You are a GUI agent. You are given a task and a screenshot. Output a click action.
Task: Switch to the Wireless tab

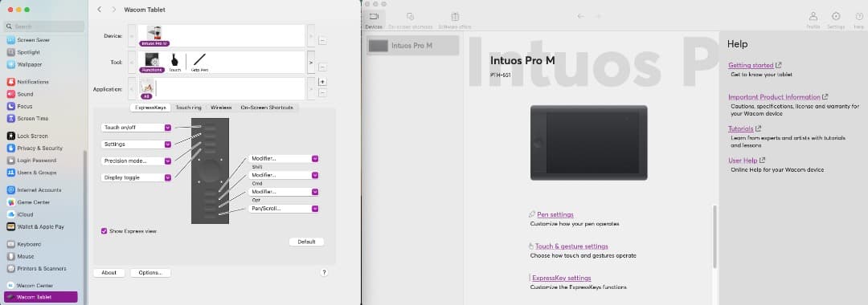[221, 108]
